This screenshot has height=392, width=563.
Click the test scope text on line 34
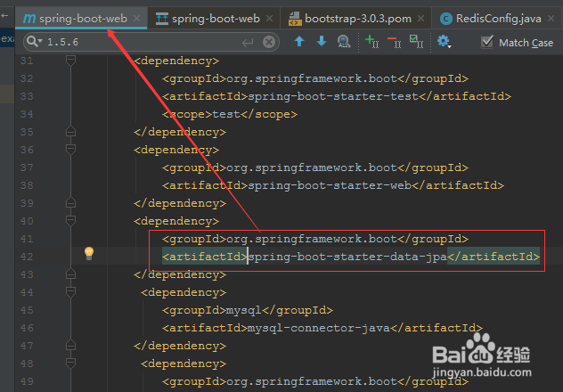pos(226,114)
